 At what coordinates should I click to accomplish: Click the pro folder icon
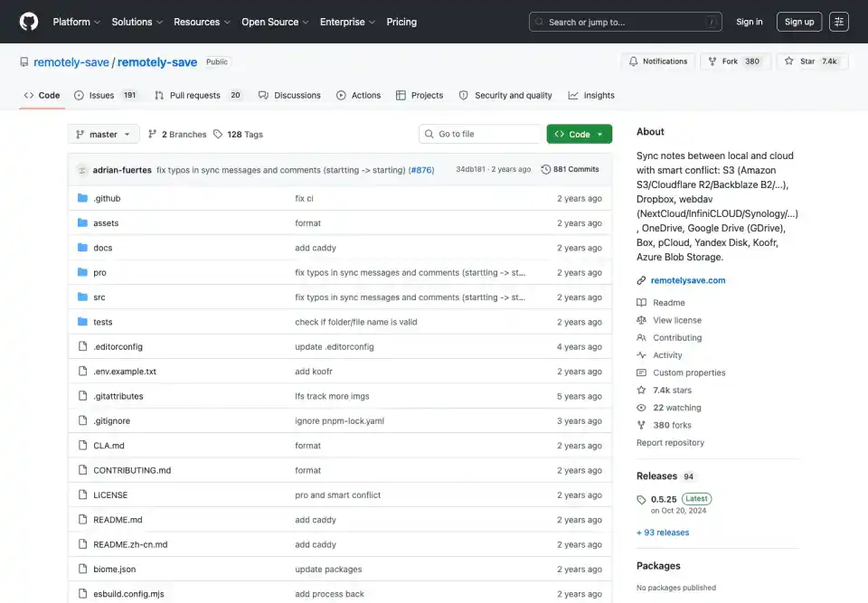tap(82, 272)
